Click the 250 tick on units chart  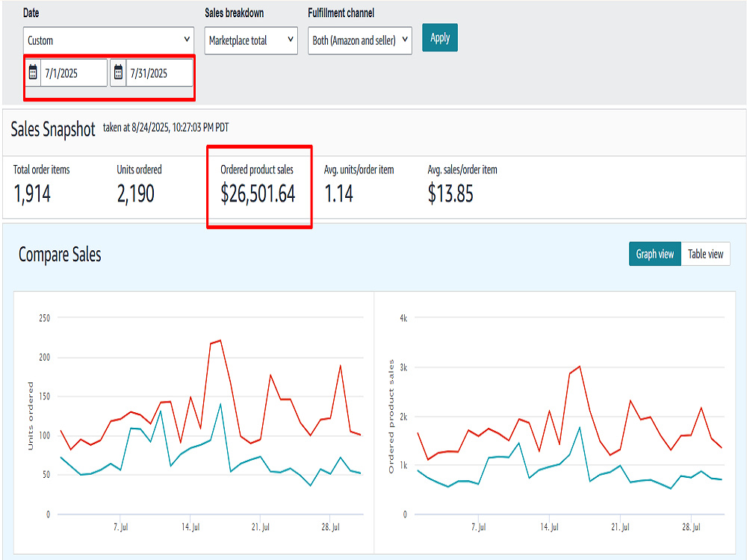[x=44, y=318]
